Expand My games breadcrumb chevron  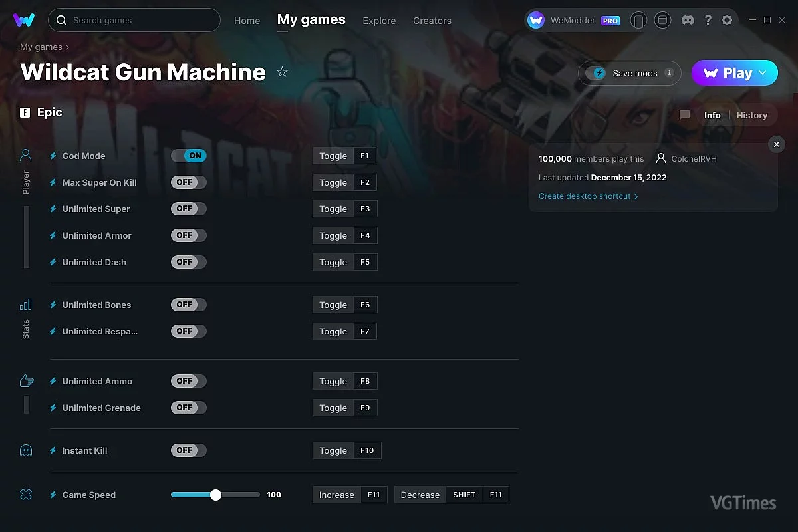(x=67, y=47)
